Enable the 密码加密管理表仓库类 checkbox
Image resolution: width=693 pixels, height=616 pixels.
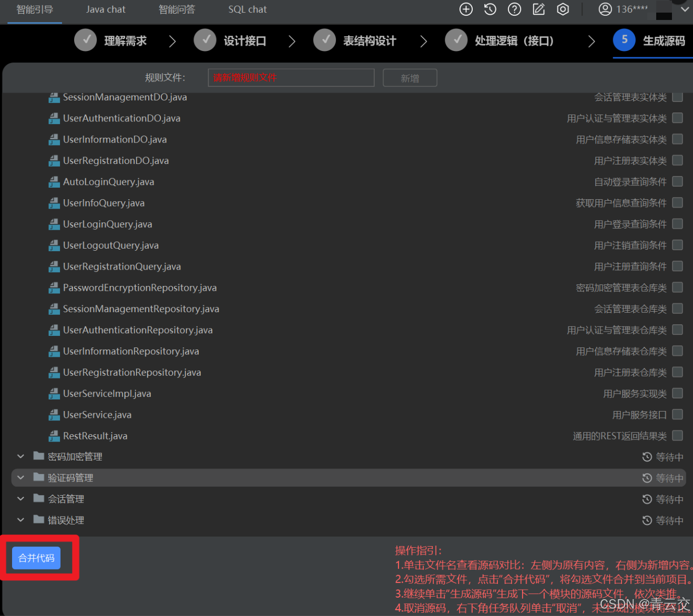[678, 288]
